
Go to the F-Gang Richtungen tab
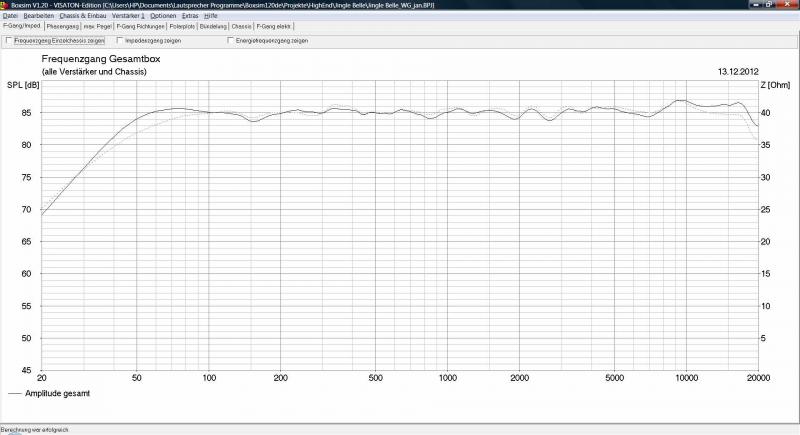(140, 26)
